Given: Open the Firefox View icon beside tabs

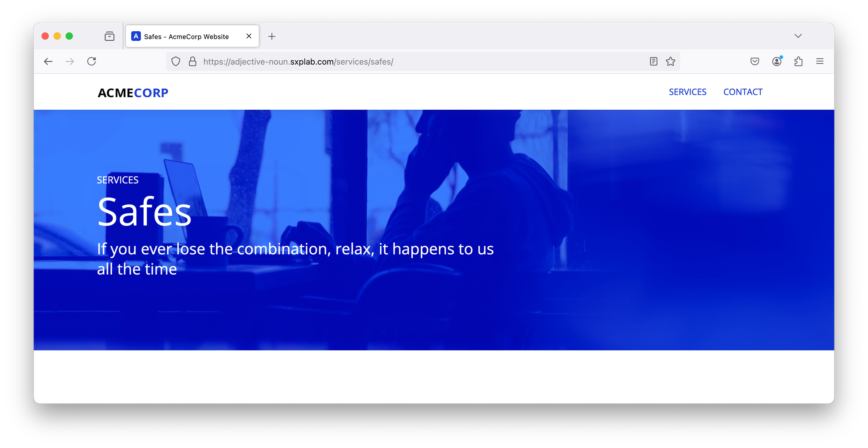Looking at the screenshot, I should coord(110,36).
